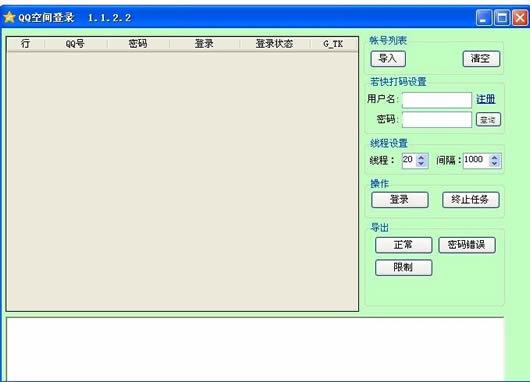This screenshot has width=530, height=382.
Task: Minimize the QQ空间登录 window
Action: (484, 18)
